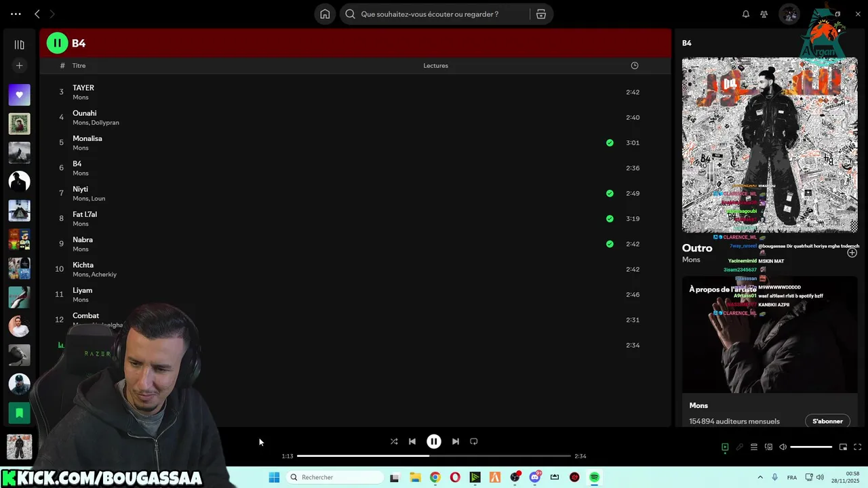Click the saved checkmark on Nabra
This screenshot has width=868, height=488.
tap(610, 244)
